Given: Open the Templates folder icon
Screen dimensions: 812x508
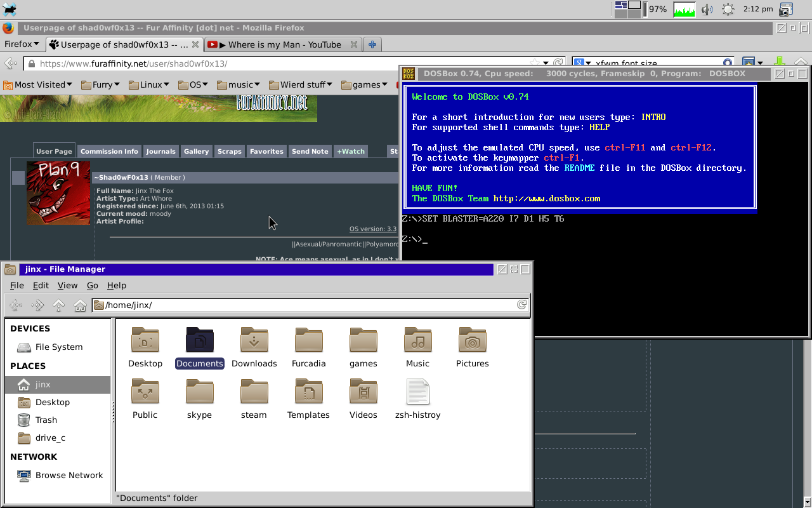Looking at the screenshot, I should [309, 391].
